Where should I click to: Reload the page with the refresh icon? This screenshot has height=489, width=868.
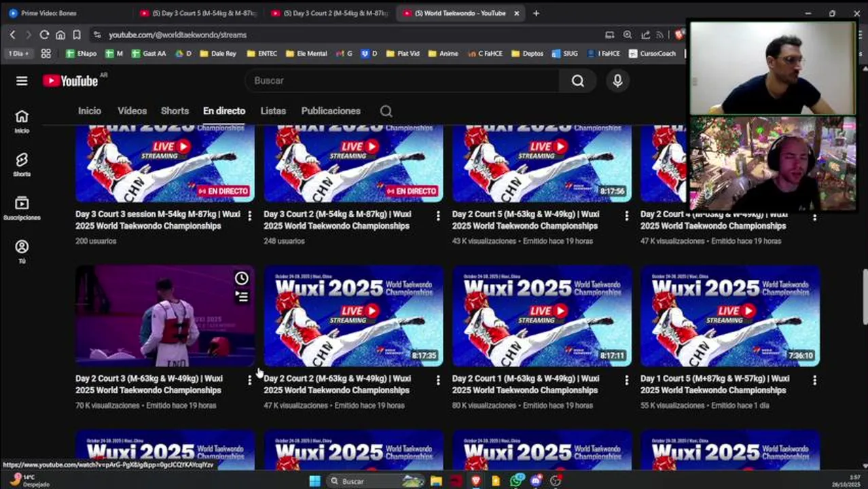[44, 35]
